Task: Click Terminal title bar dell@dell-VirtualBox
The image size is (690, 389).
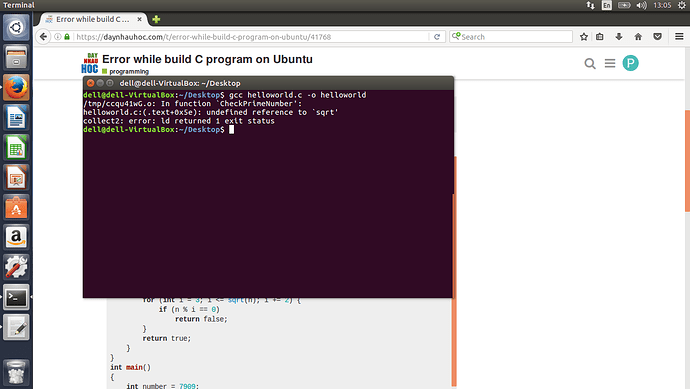Action: click(x=180, y=83)
